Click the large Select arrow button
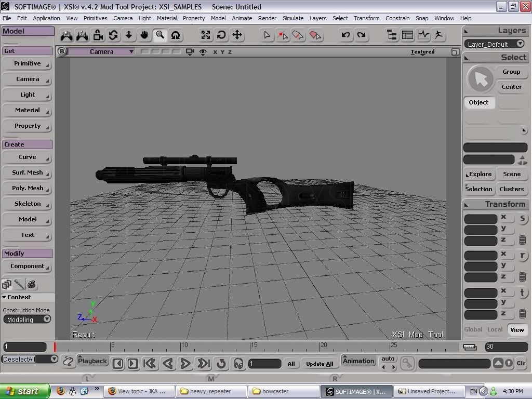 tap(480, 79)
